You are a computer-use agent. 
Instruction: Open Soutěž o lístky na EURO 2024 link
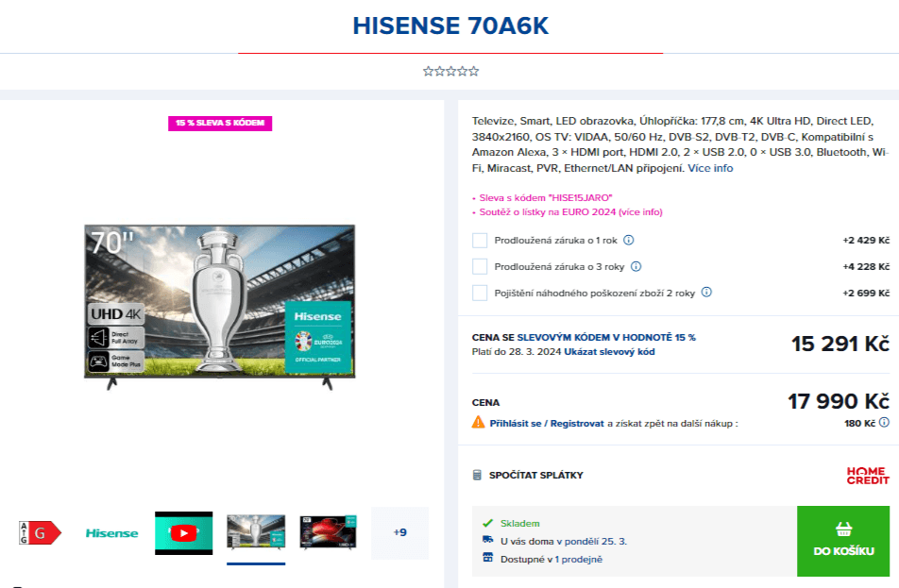click(570, 212)
